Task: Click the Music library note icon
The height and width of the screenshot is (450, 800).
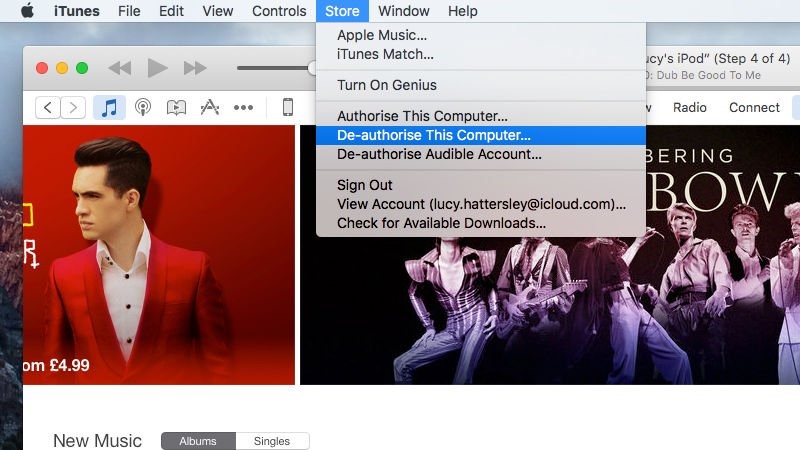Action: 109,107
